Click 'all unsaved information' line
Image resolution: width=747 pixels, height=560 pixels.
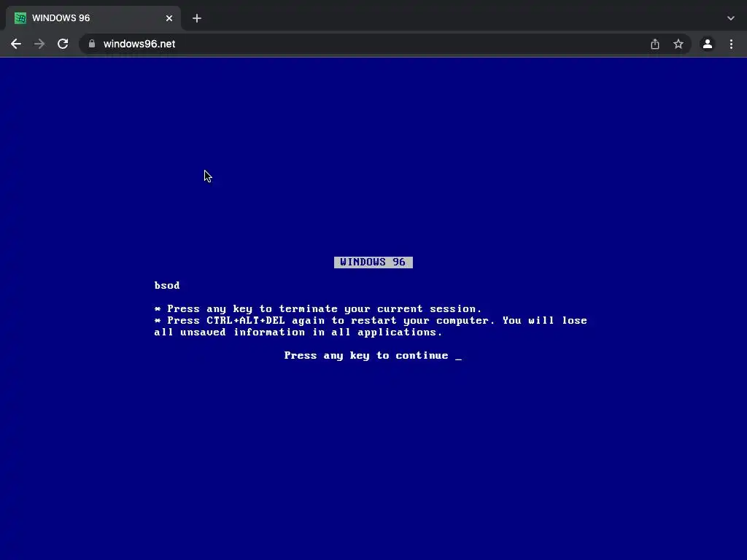coord(298,332)
